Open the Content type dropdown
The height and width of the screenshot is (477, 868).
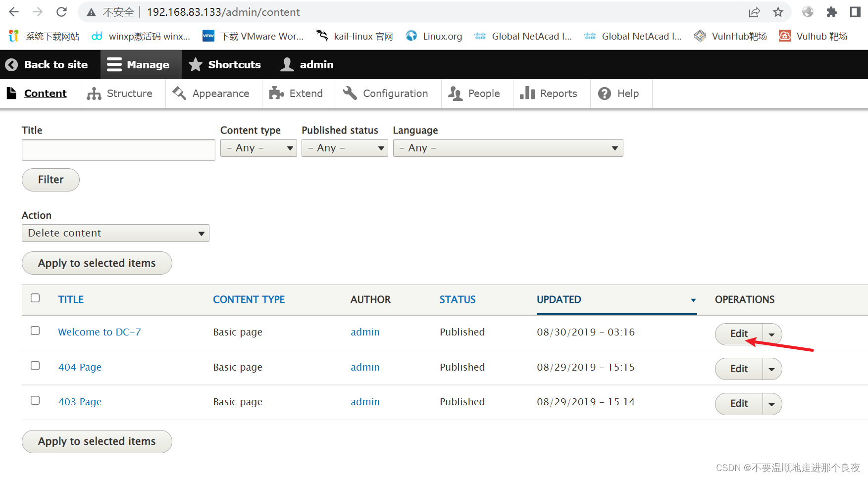258,148
